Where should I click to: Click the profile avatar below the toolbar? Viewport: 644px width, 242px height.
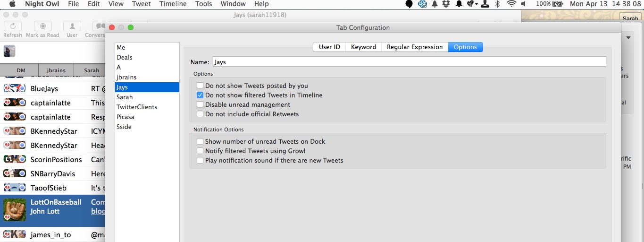9,51
